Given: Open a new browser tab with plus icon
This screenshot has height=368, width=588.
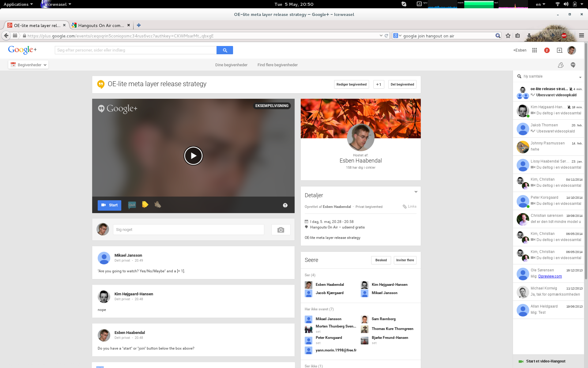Looking at the screenshot, I should pos(139,25).
